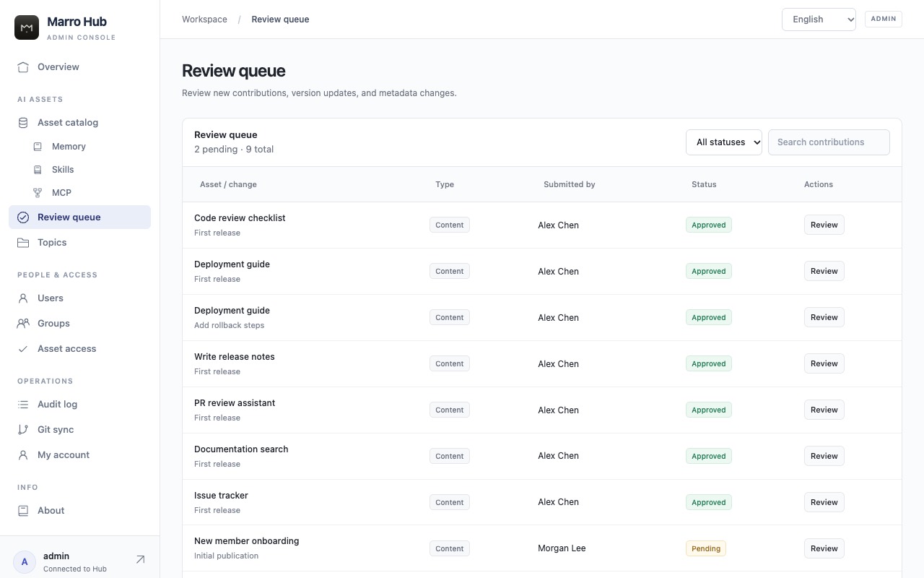924x578 pixels.
Task: Click the Submitted by column header
Action: pyautogui.click(x=570, y=184)
